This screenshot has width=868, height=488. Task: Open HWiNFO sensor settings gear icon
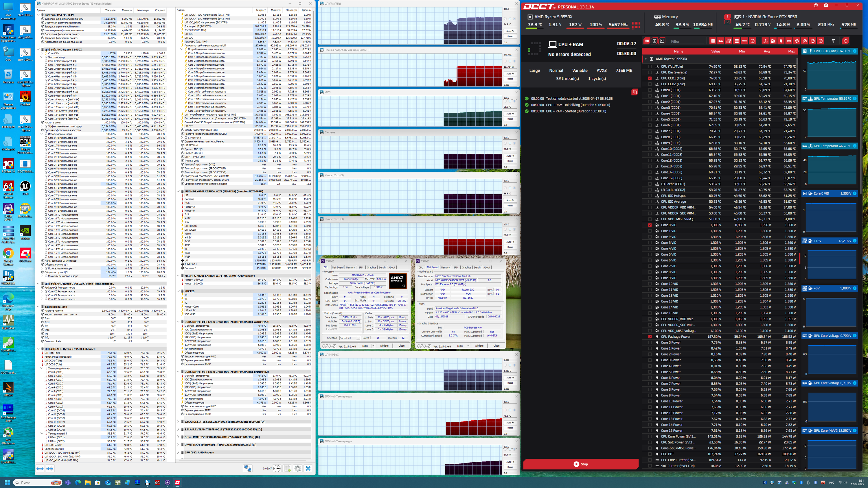(x=297, y=468)
